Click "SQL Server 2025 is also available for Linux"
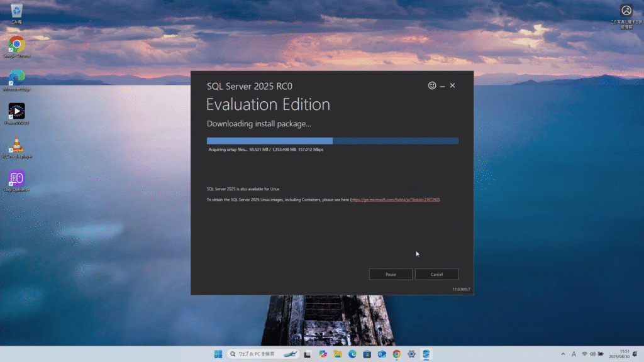Screen dimensions: 644x362 (x=243, y=189)
